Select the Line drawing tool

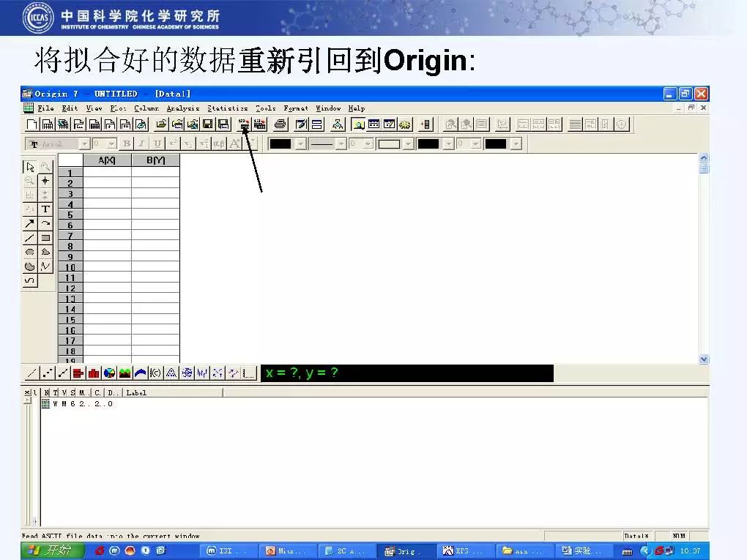click(30, 238)
